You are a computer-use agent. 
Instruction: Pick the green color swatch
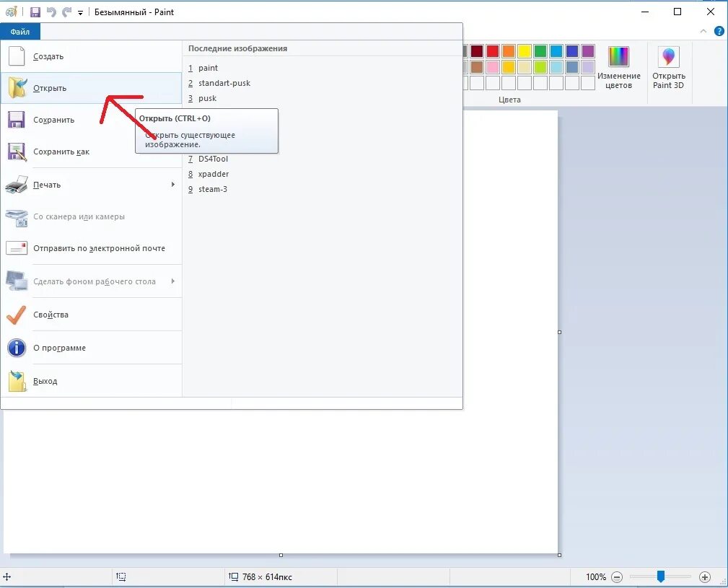coord(540,51)
